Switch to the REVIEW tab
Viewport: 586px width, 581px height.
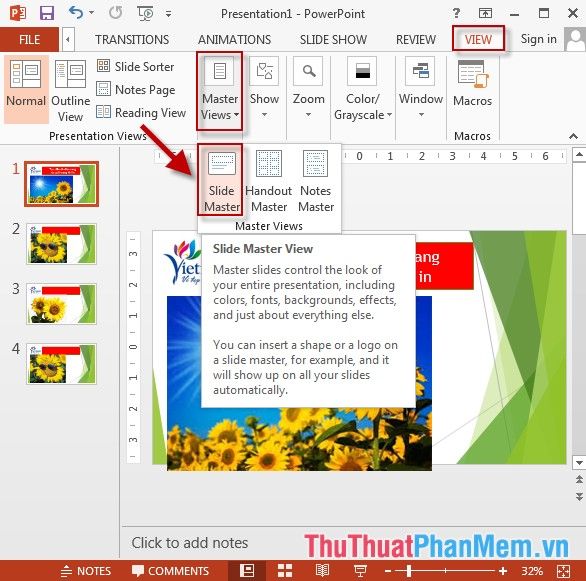pyautogui.click(x=416, y=39)
